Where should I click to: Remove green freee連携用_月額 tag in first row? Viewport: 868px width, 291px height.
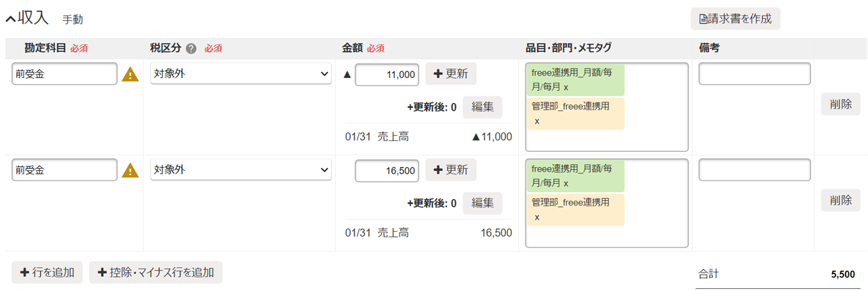coord(566,88)
